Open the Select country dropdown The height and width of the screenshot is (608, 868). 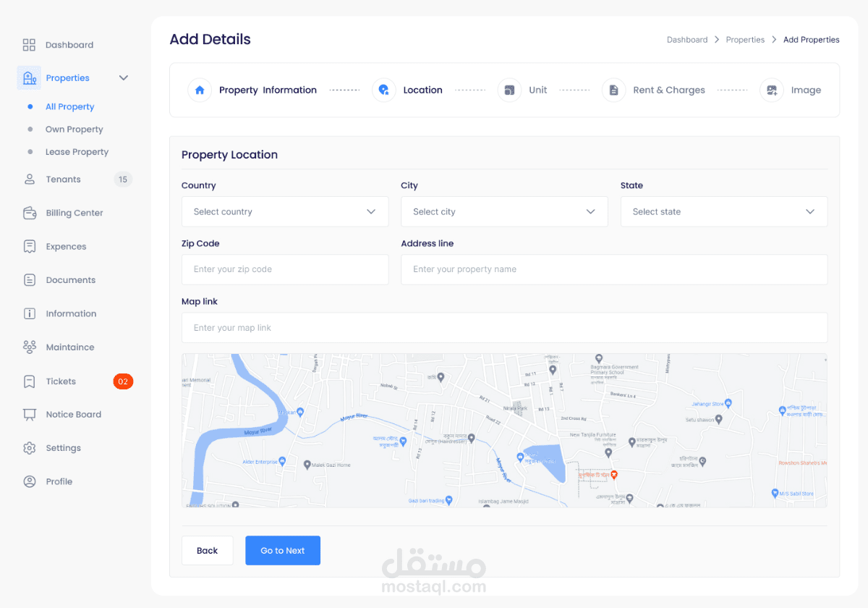pos(285,211)
